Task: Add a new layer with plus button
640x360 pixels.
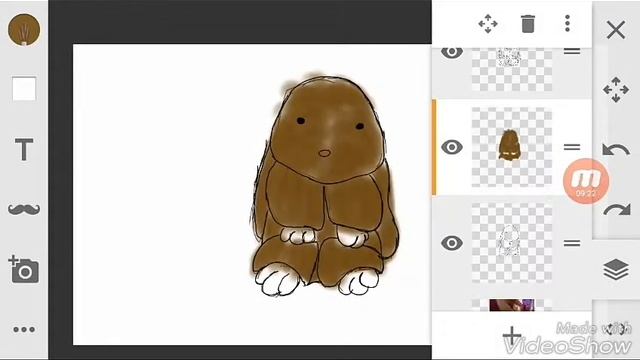Action: pos(512,336)
